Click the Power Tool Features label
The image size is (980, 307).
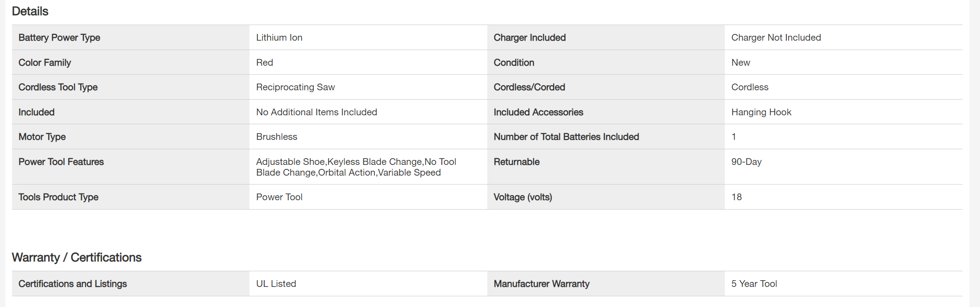(61, 162)
